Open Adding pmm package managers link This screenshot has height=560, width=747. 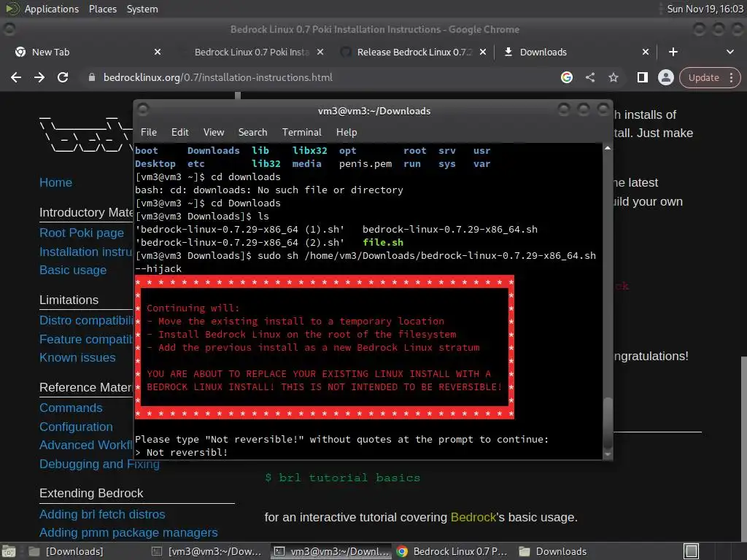coord(128,532)
